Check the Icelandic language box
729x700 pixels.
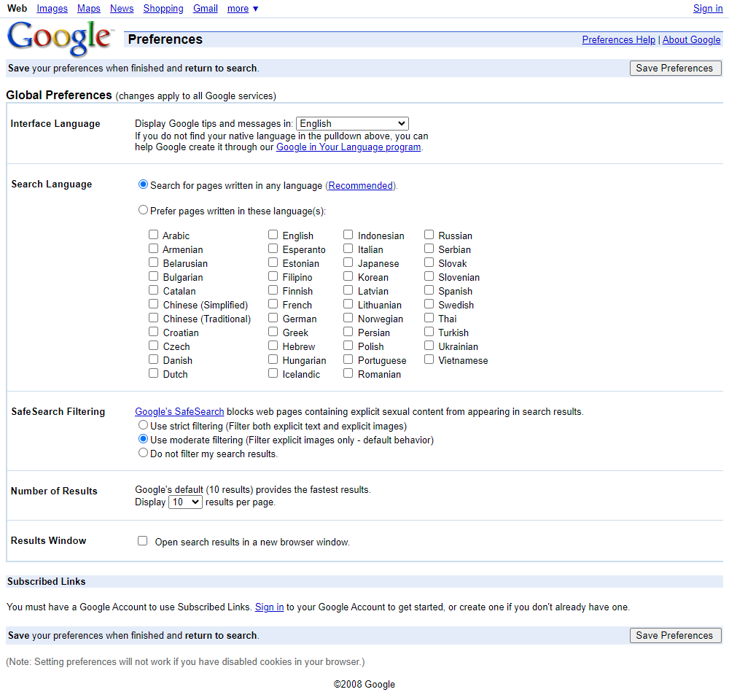(273, 373)
